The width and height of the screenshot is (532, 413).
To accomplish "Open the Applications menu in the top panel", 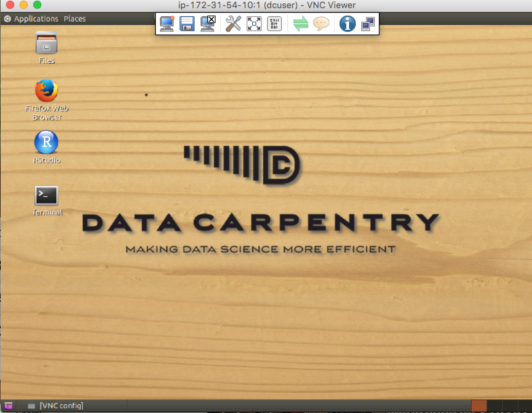I will click(36, 19).
